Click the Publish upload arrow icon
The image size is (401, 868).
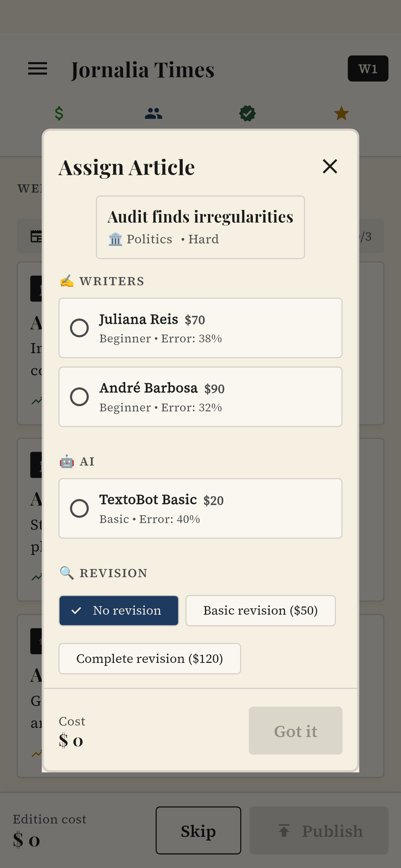[284, 831]
